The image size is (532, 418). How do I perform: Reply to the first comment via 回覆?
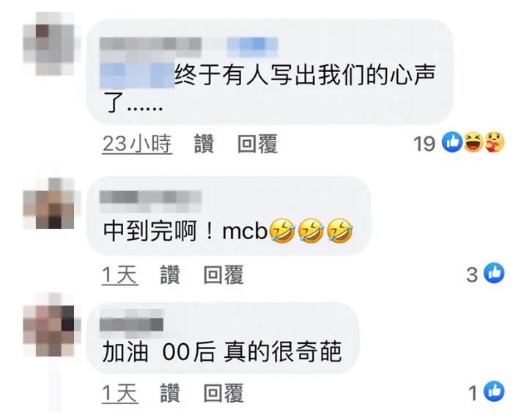[257, 144]
